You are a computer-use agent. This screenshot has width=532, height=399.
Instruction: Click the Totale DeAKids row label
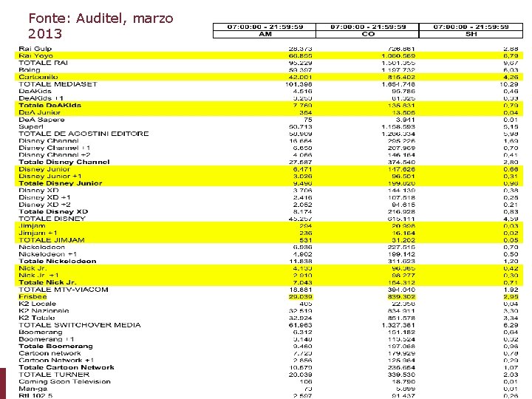pos(50,105)
